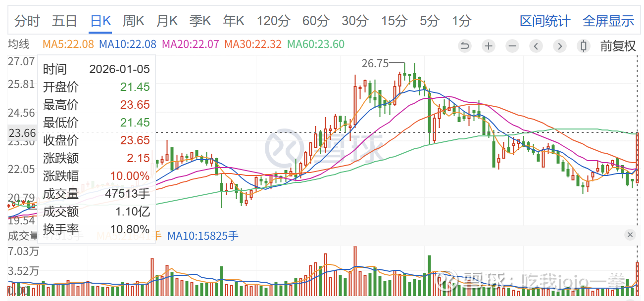Zoom in the chart with plus icon
Viewport: 644px width, 301px height.
(489, 46)
